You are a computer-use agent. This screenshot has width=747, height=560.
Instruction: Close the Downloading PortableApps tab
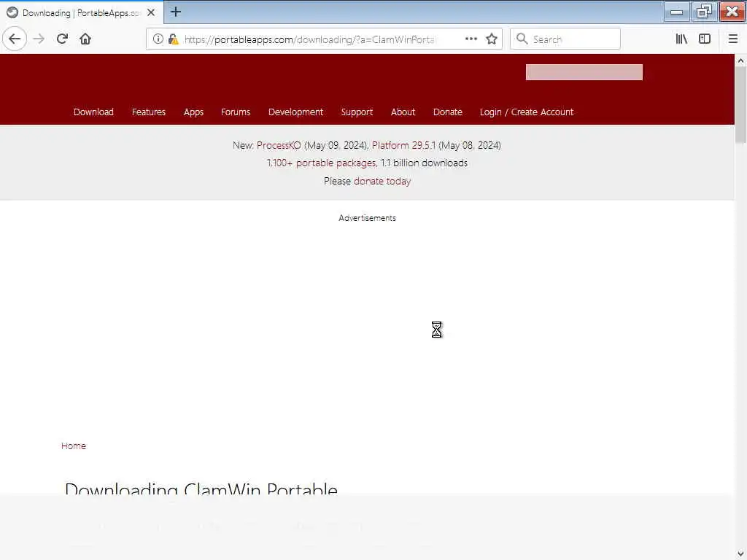151,13
